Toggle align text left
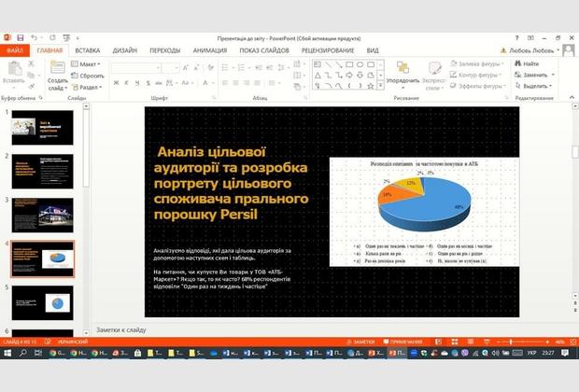The image size is (579, 392). (225, 83)
